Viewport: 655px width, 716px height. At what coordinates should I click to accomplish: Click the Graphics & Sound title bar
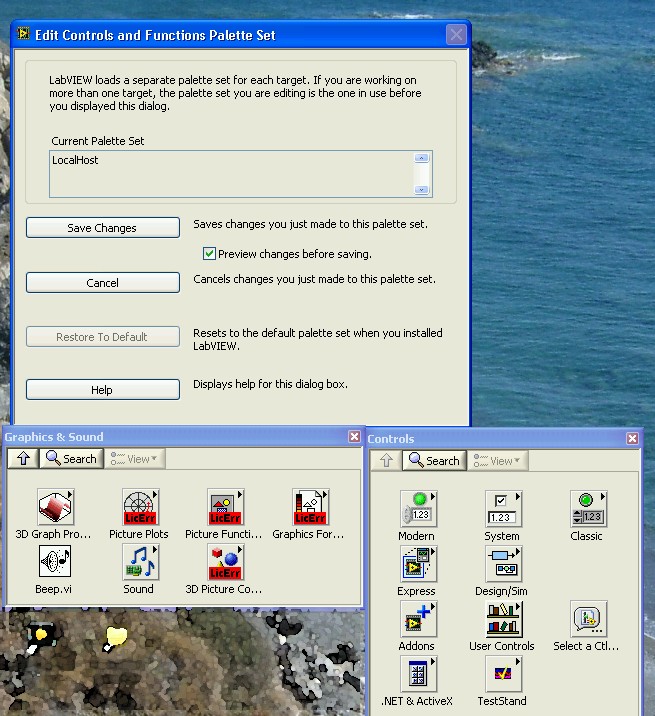[x=183, y=437]
